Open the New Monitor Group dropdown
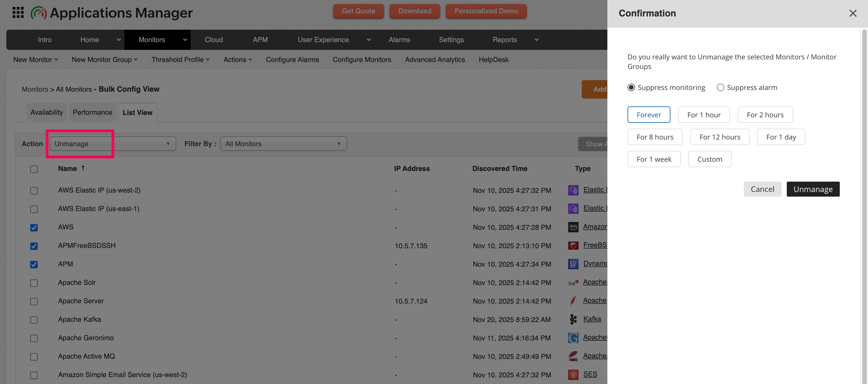868x384 pixels. (x=105, y=60)
